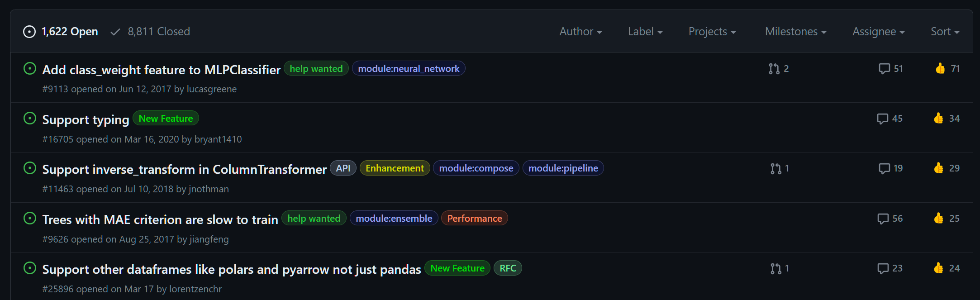Viewport: 980px width, 300px height.
Task: View profile of user lucasgreene
Action: 211,89
